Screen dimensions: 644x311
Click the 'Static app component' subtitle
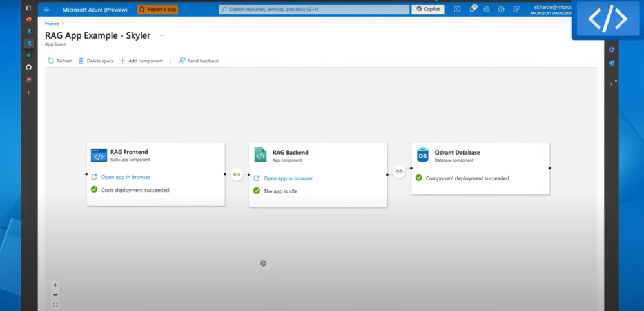click(130, 160)
